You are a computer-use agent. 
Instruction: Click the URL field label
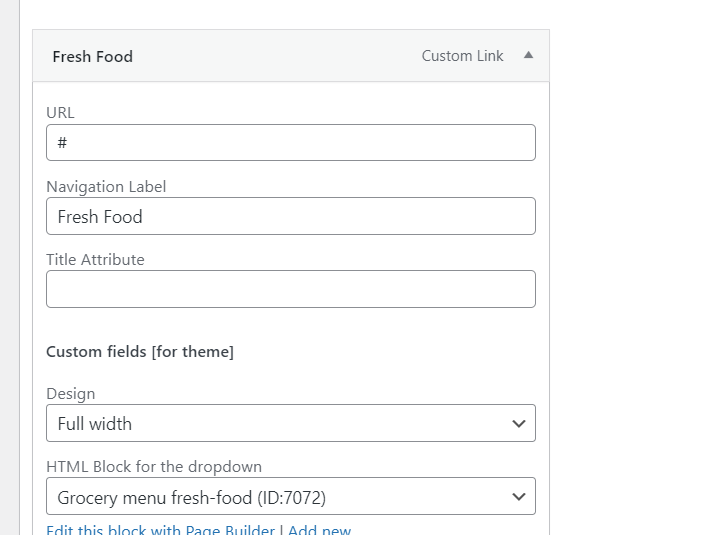point(60,113)
